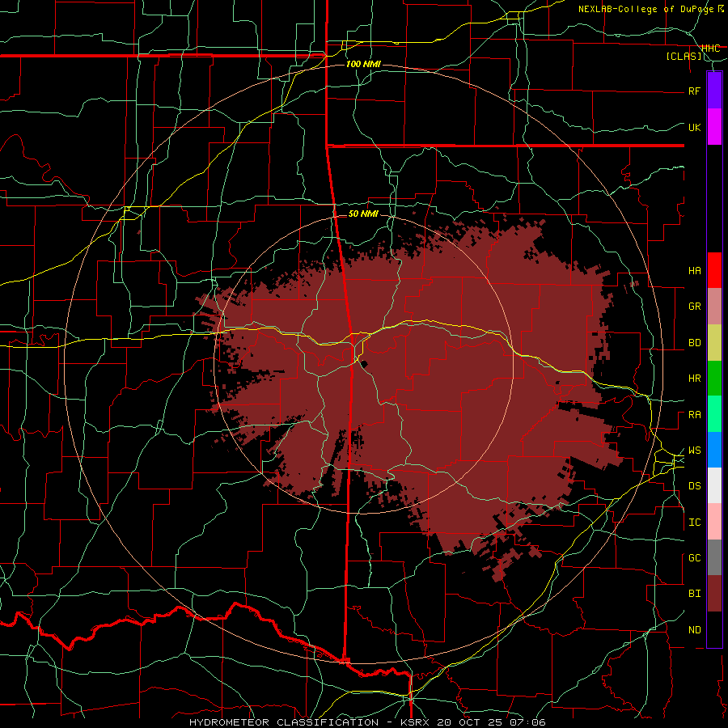
Task: Click the KSRX station identifier
Action: (x=417, y=722)
